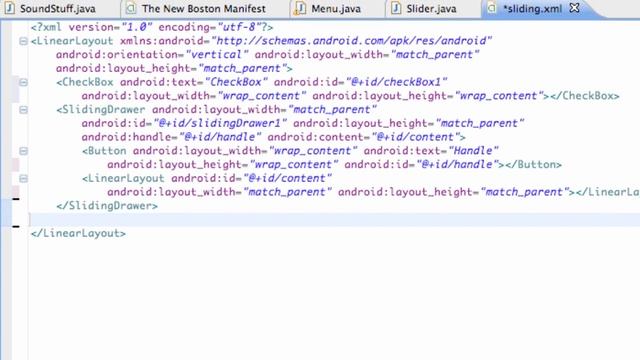Screen dimensions: 640x360
Task: Click the closing </SlidingDrawer> tag
Action: [107, 206]
